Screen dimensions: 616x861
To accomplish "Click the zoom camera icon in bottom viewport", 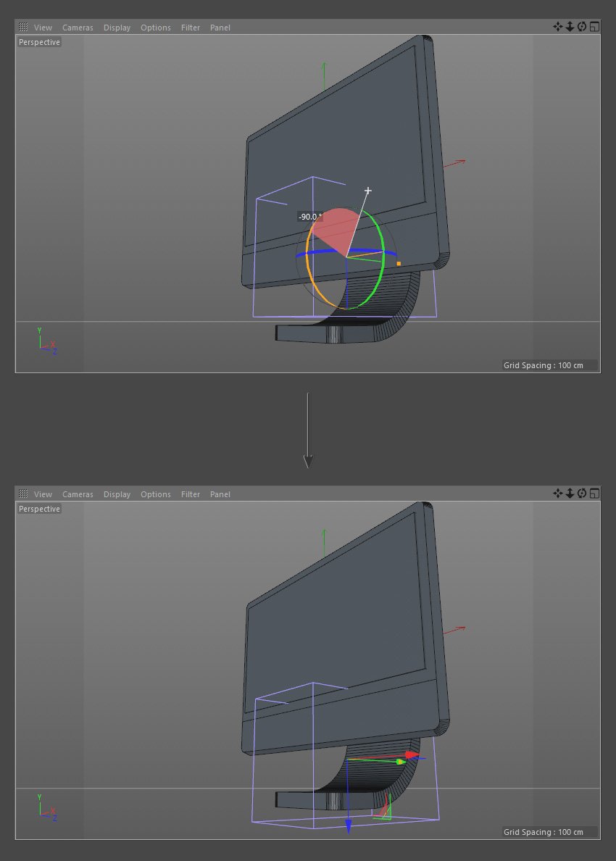I will pyautogui.click(x=570, y=493).
